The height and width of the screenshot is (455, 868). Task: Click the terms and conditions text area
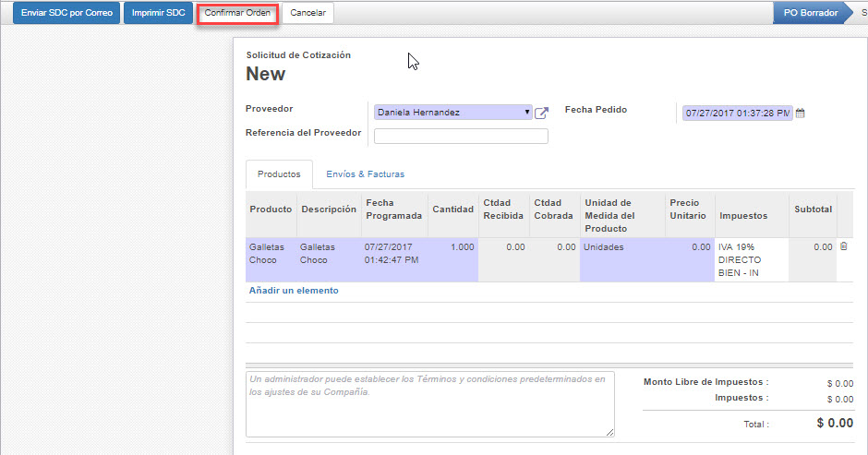pos(429,403)
